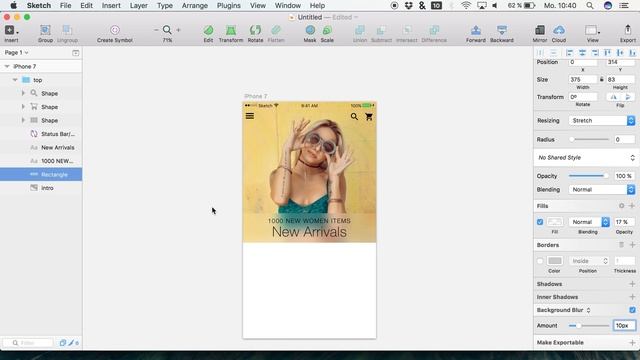640x360 pixels.
Task: Open the layer Blending Normal dropdown
Action: coord(602,189)
